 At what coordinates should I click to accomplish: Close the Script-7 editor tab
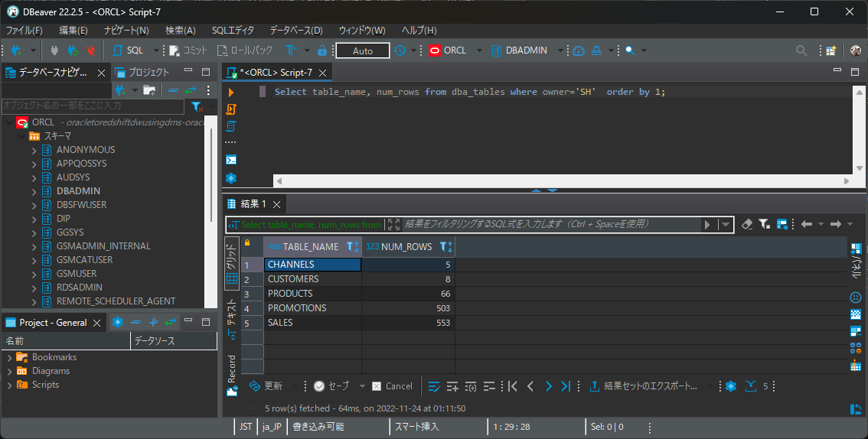323,73
